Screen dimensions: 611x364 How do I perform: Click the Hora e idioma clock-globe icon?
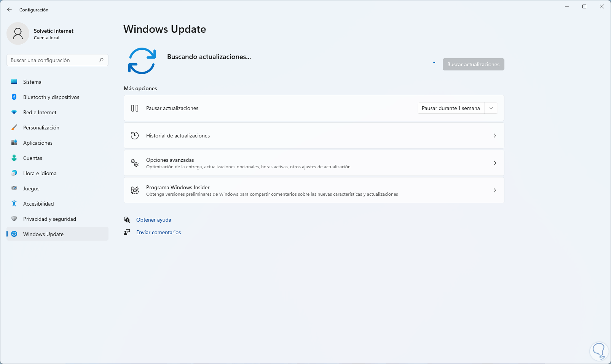14,173
